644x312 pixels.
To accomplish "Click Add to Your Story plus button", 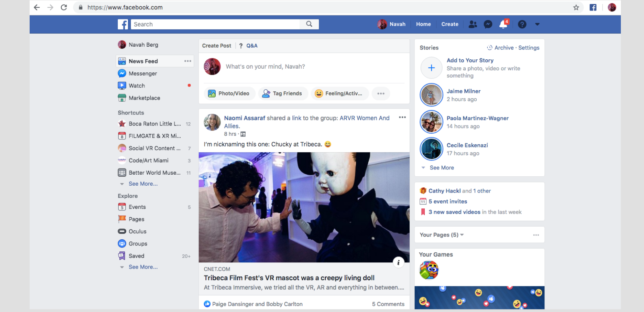I will [432, 68].
